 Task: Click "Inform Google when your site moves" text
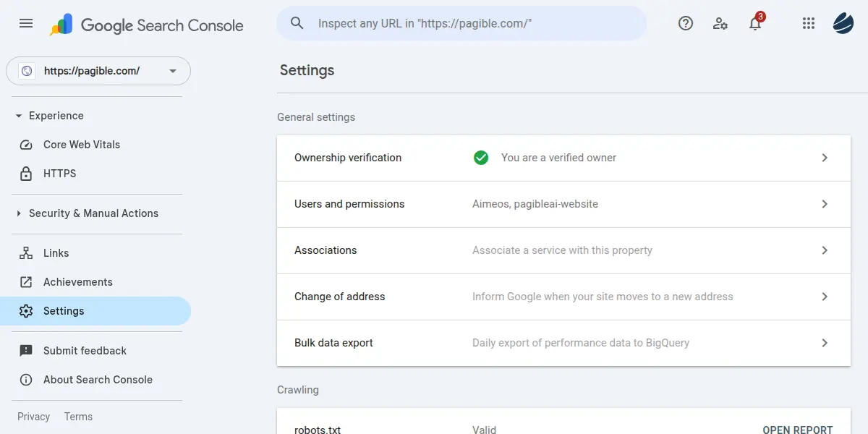coord(603,297)
